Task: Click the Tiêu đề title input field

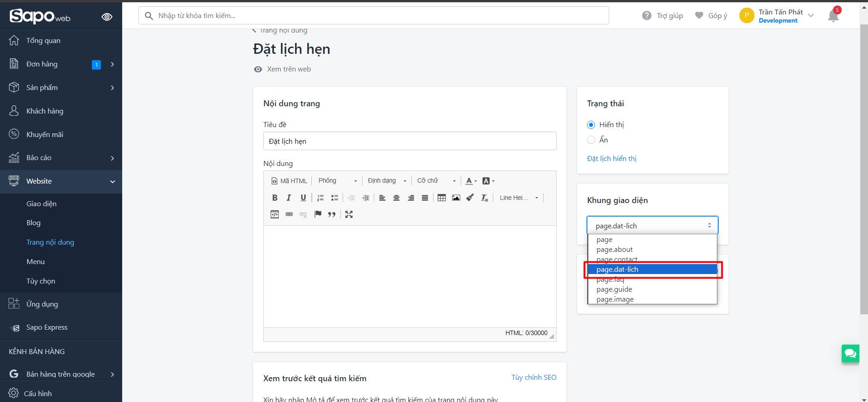Action: tap(410, 141)
